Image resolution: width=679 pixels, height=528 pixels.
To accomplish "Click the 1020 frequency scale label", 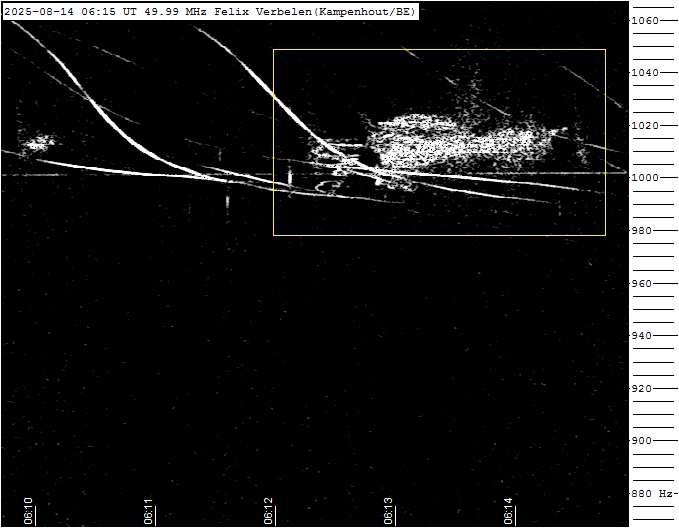I will coord(645,125).
